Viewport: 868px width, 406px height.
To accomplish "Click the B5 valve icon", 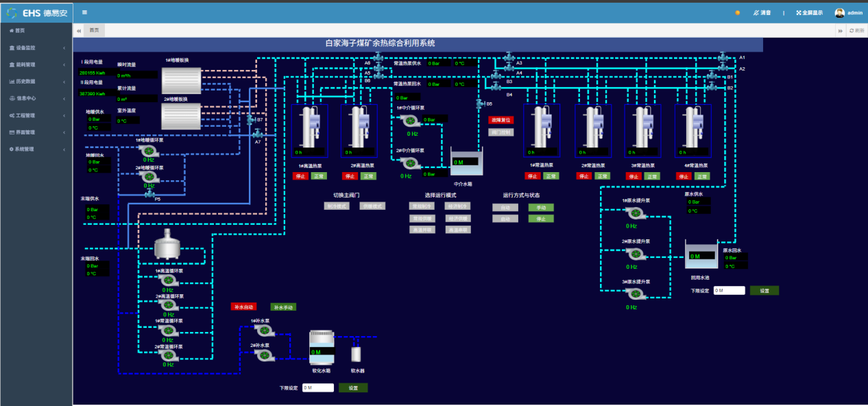I will 479,104.
